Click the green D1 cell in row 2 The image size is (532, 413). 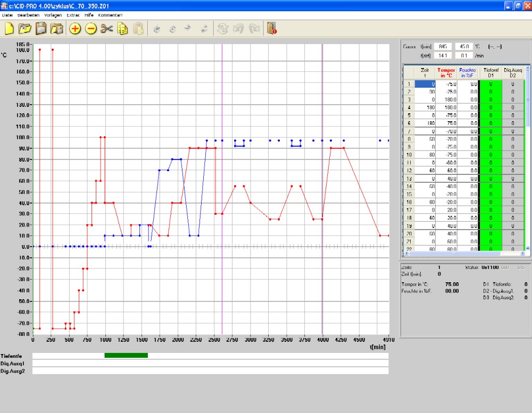point(491,92)
